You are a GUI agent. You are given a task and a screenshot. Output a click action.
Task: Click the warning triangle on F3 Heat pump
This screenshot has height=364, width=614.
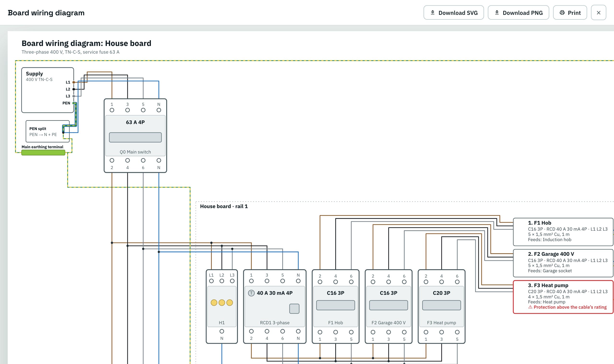coord(530,307)
